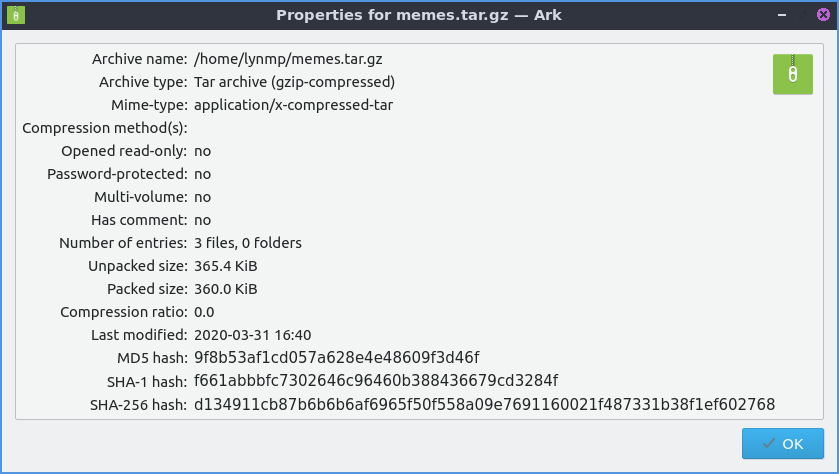Click the green zipped archive icon
839x474 pixels.
[792, 74]
